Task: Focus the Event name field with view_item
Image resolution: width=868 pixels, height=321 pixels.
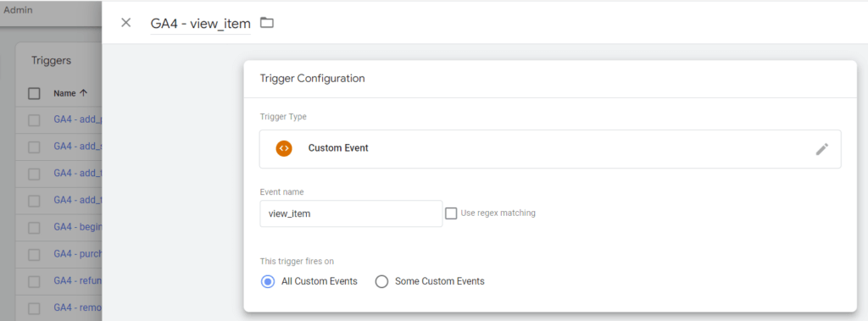Action: 351,213
